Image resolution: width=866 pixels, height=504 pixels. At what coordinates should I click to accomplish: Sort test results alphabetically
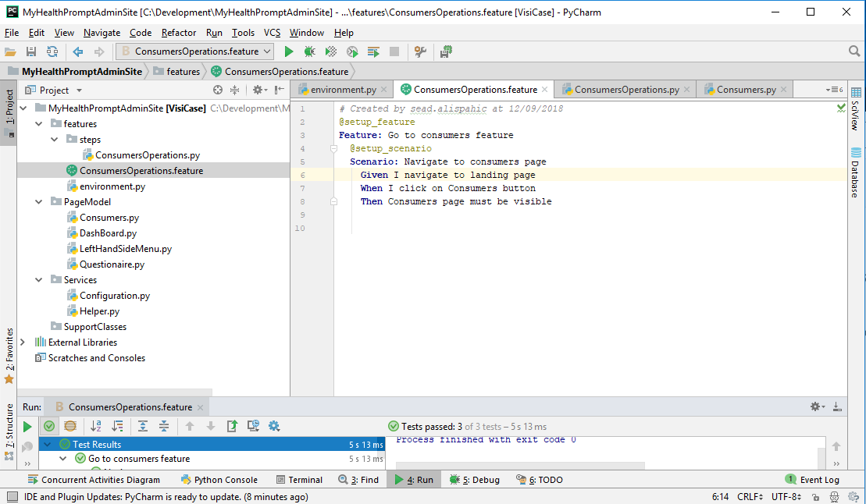click(95, 426)
